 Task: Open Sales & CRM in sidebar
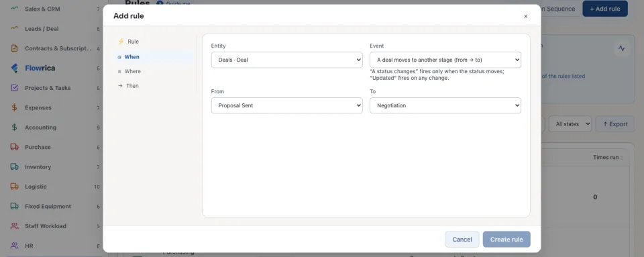click(55, 9)
